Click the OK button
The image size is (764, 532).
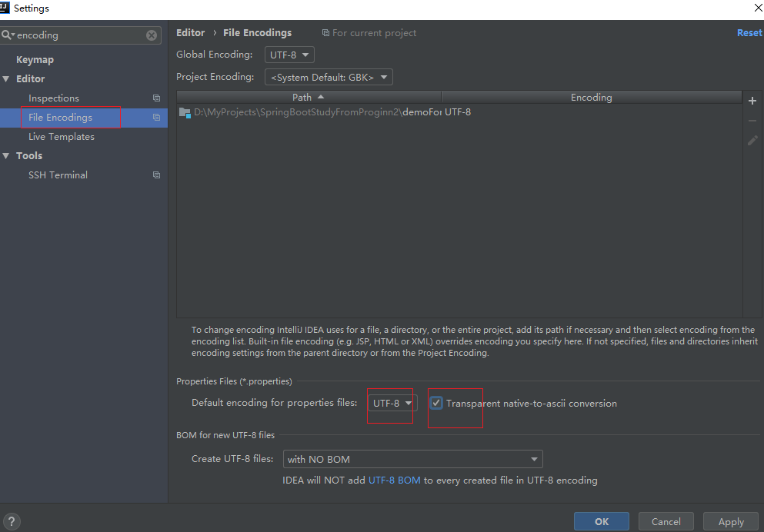(601, 521)
